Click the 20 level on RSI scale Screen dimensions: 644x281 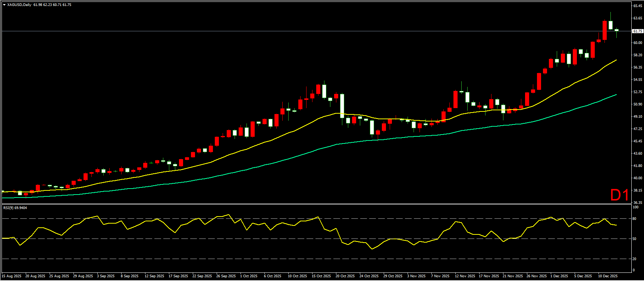634,259
